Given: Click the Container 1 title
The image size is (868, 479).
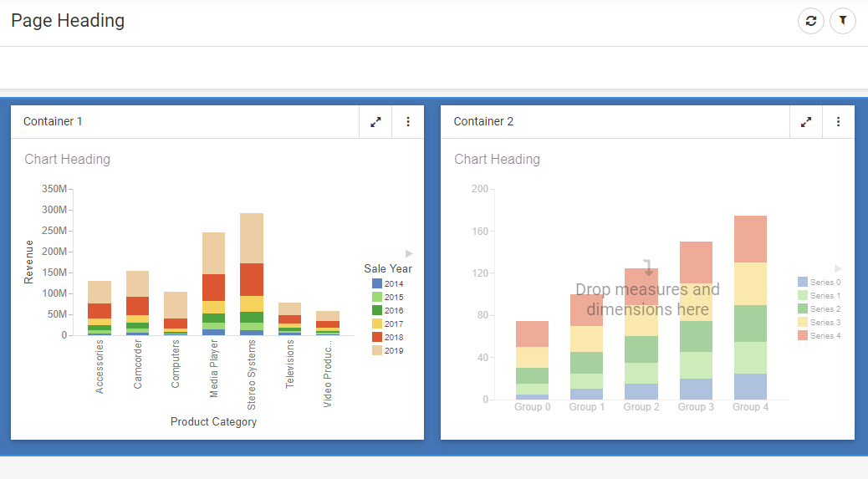Looking at the screenshot, I should (x=53, y=122).
